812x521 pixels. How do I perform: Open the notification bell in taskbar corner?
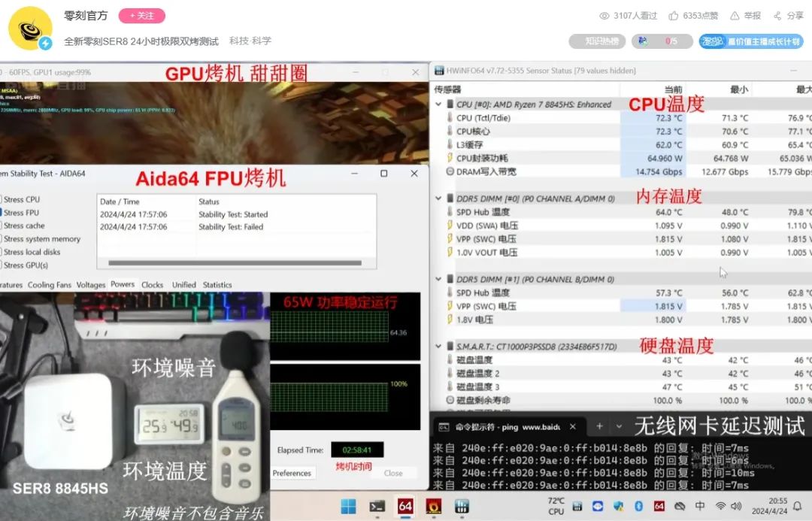798,506
